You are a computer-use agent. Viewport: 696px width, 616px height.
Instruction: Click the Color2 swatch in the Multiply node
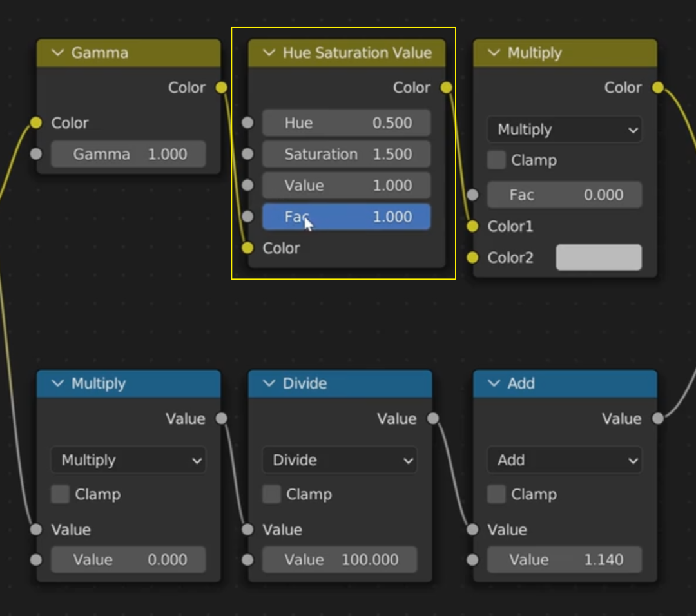pyautogui.click(x=599, y=257)
